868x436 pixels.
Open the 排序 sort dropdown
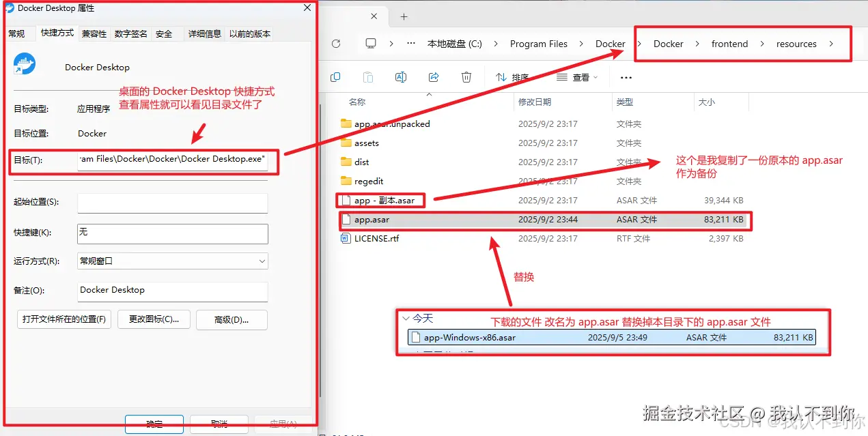pyautogui.click(x=512, y=77)
